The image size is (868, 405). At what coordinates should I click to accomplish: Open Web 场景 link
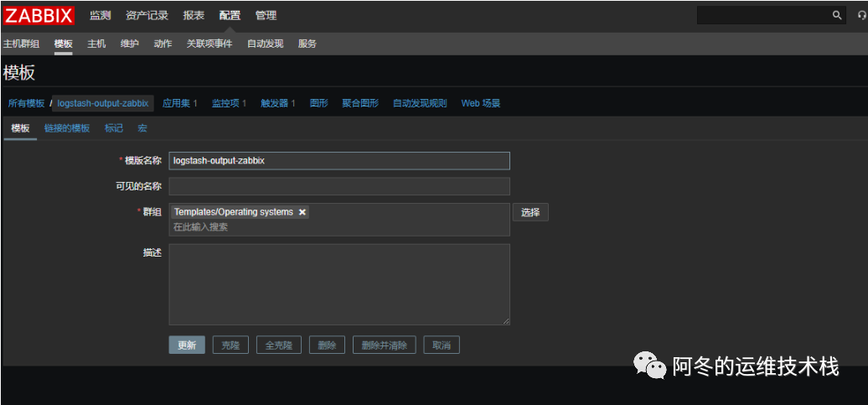coord(481,104)
